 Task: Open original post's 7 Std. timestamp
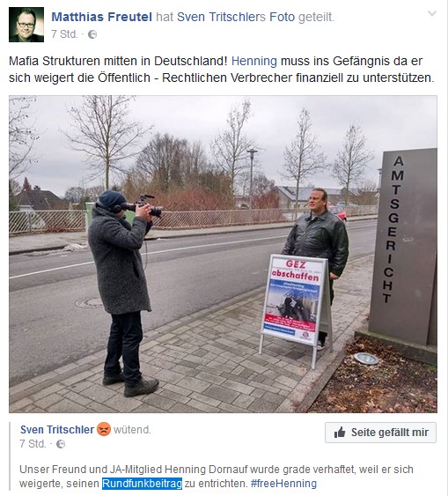[33, 444]
